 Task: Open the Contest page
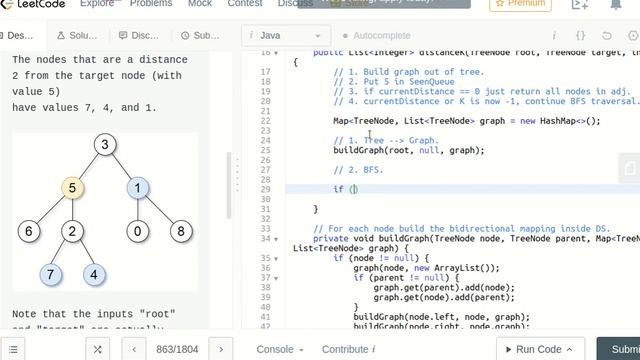point(245,4)
